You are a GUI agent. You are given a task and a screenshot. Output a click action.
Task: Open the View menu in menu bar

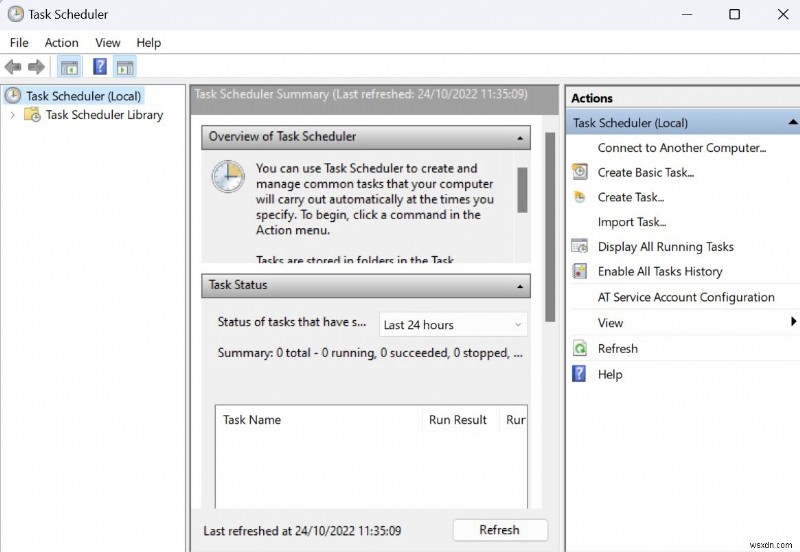click(x=108, y=43)
